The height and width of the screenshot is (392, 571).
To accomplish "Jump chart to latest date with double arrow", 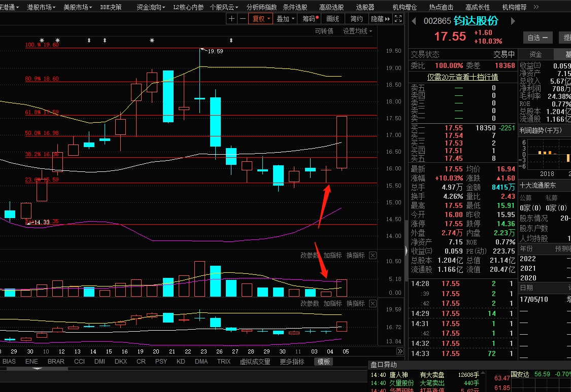I will [400, 351].
